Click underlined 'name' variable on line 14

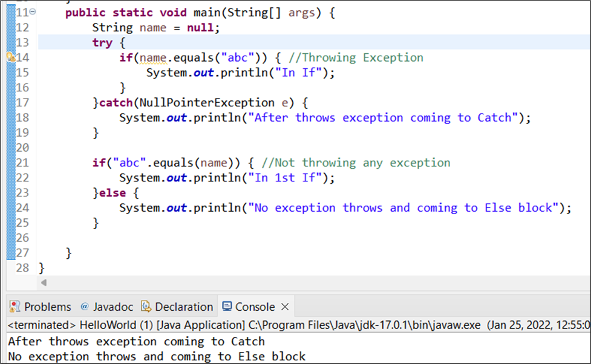click(x=153, y=57)
